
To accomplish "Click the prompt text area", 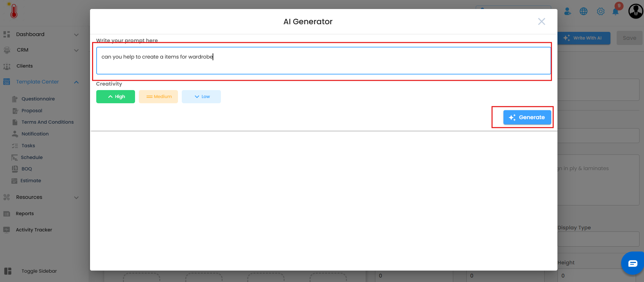I will click(x=323, y=61).
